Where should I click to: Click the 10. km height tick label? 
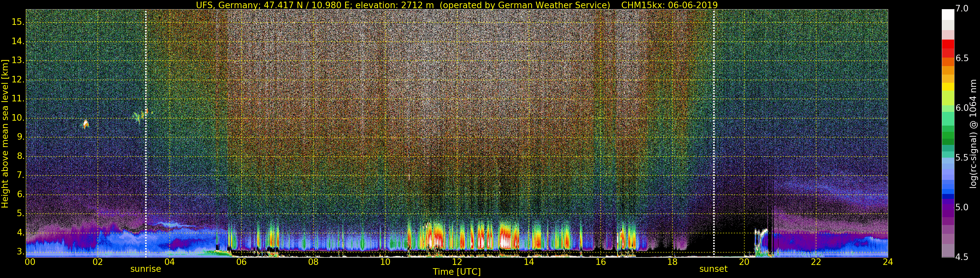click(x=18, y=118)
